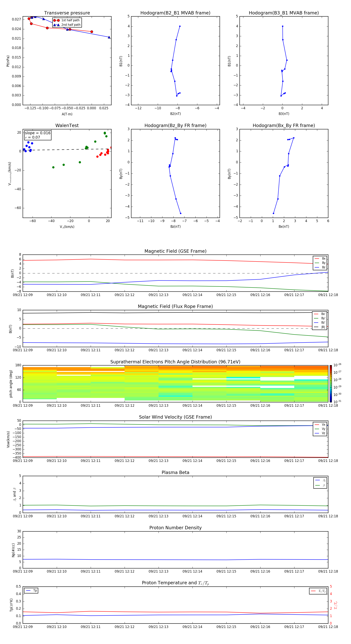Click the Magnetic Field (Flux Rope Frame) title
Image resolution: width=351 pixels, height=644 pixels.
tap(175, 307)
